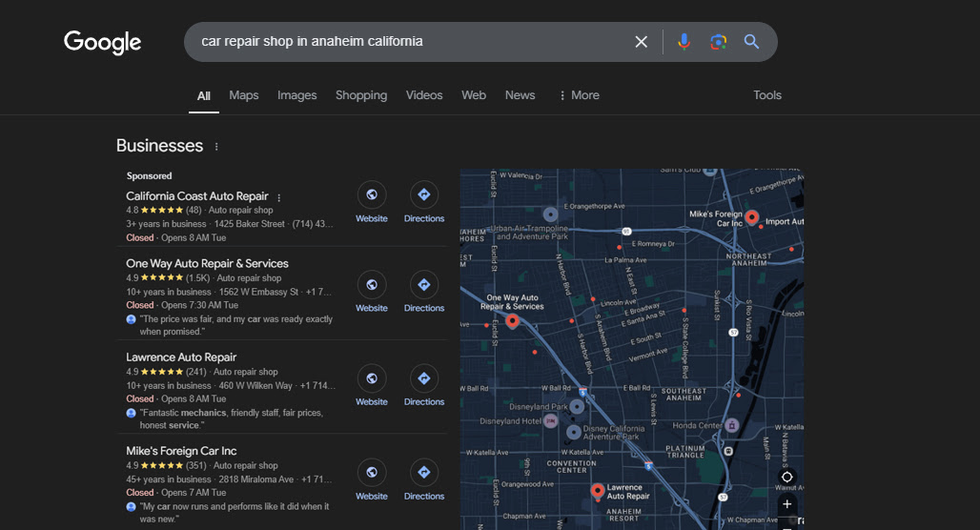Zoom in the map with plus button
This screenshot has width=980, height=530.
click(x=786, y=503)
